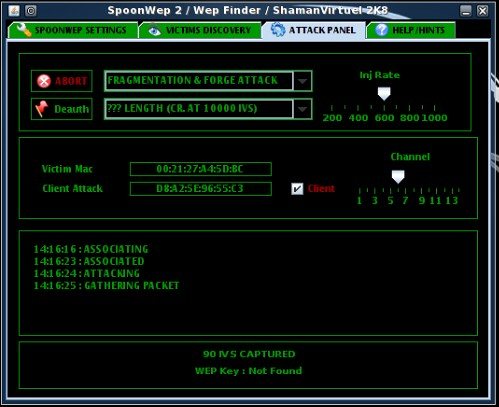Open the Help / Hints tab
Viewport: 499px width, 407px height.
point(411,30)
